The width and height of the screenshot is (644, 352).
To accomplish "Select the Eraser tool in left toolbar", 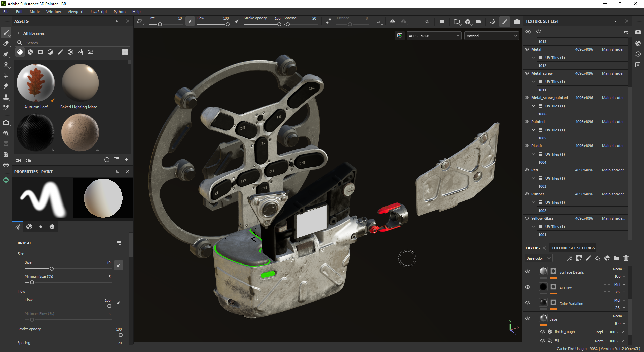I will 6,43.
